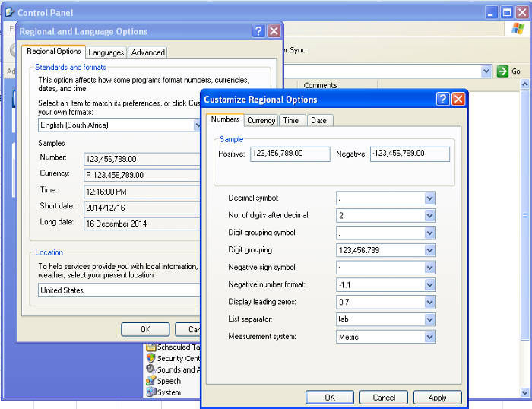The width and height of the screenshot is (532, 409).
Task: Select the System control panel icon
Action: click(x=150, y=392)
